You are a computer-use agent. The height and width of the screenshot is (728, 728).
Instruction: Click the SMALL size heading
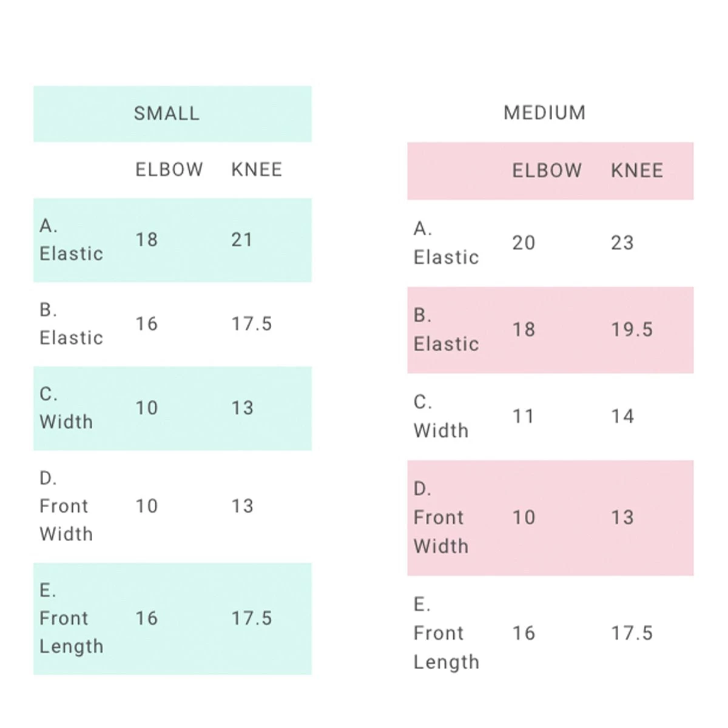(166, 113)
